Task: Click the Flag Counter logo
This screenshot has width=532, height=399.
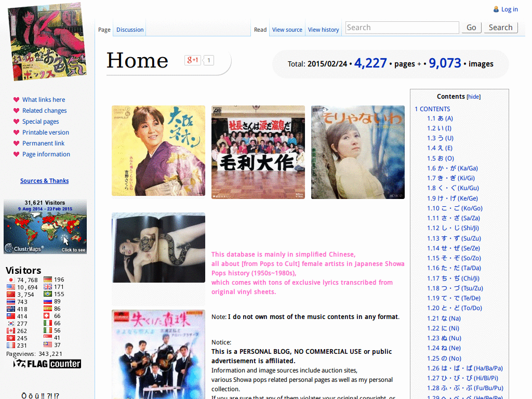Action: pyautogui.click(x=47, y=364)
